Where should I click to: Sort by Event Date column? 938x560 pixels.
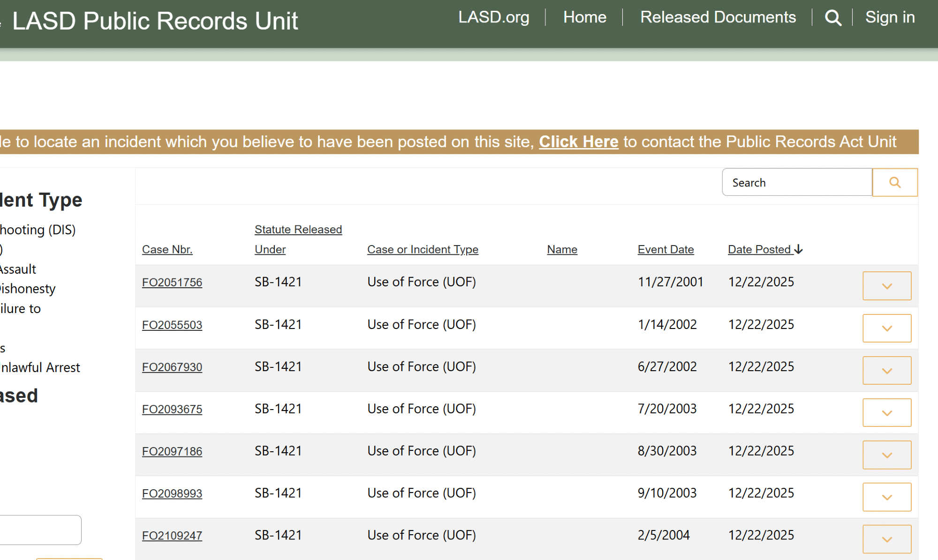(665, 249)
